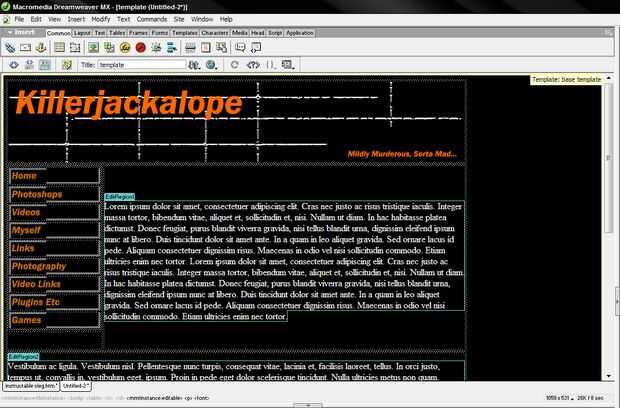Switch to Code and Design View
Screen dimensions: 620x408
[x=29, y=65]
